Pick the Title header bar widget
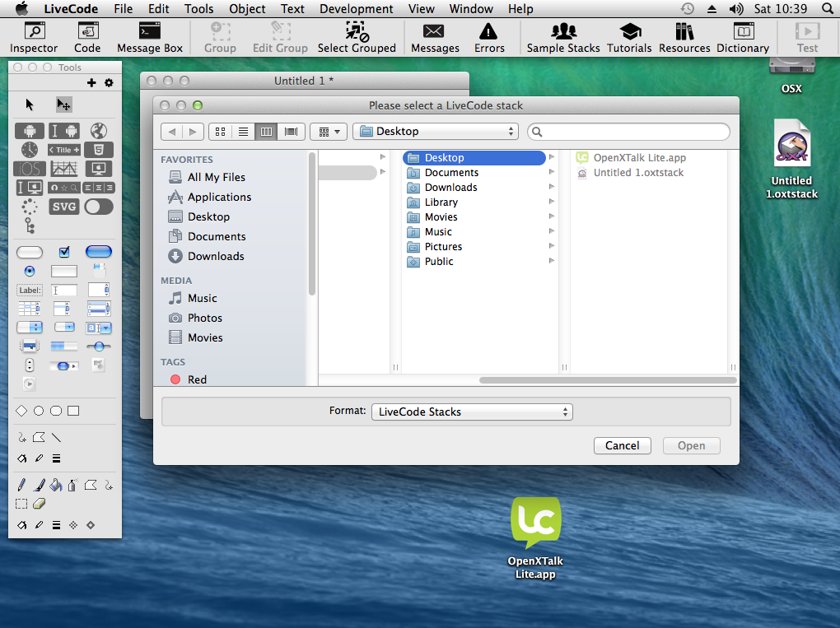Screen dimensions: 840x628 click(63, 150)
